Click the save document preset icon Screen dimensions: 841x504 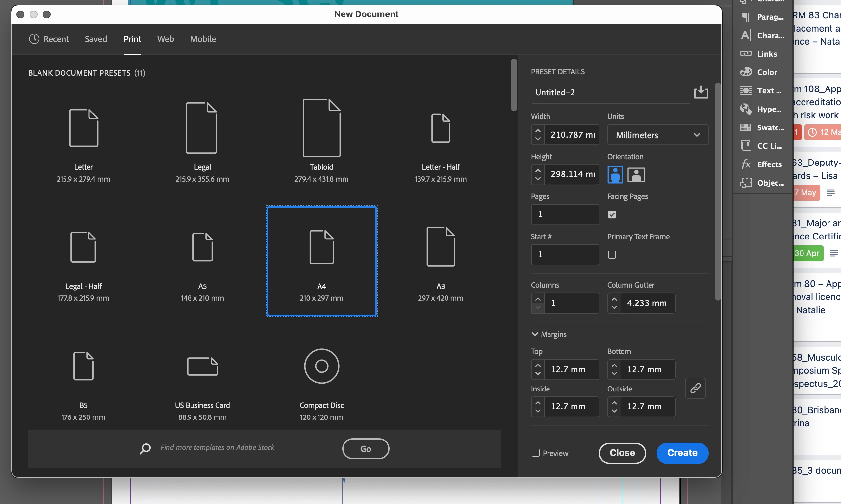point(701,92)
